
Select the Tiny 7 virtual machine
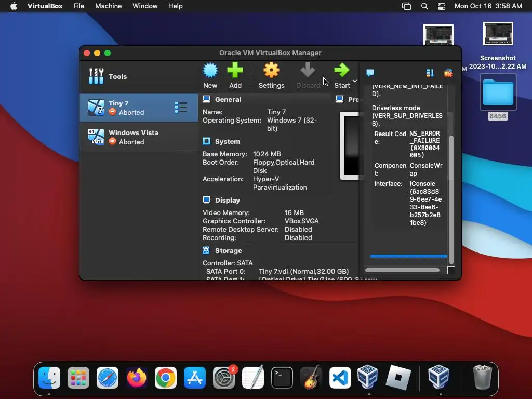(x=138, y=108)
